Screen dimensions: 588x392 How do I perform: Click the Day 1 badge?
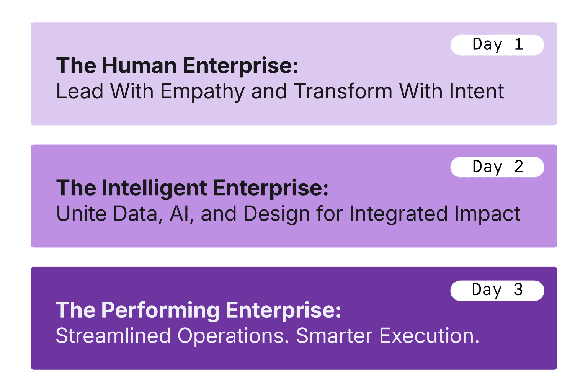coord(497,45)
